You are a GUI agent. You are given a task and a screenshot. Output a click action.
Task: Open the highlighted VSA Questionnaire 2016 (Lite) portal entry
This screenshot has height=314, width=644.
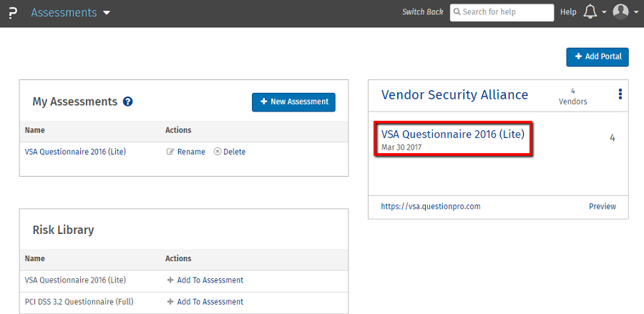[452, 134]
